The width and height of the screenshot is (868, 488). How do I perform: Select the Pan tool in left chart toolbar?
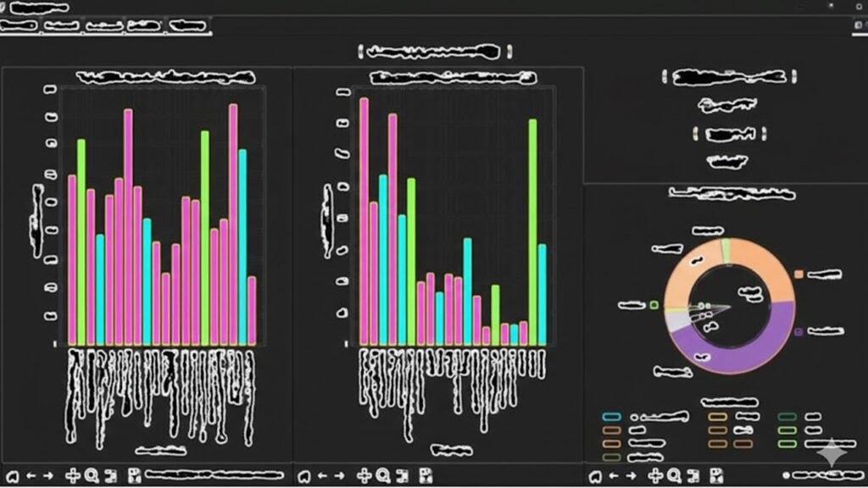click(73, 476)
